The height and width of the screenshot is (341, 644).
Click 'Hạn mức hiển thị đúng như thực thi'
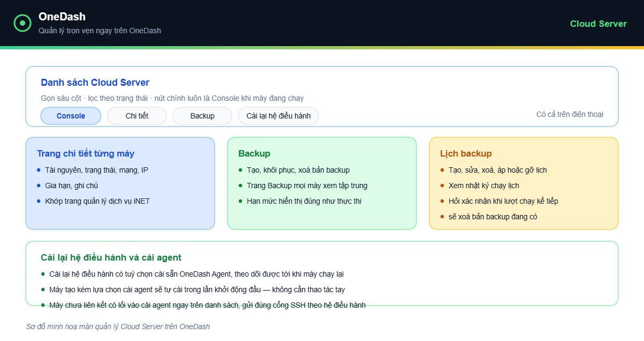tap(304, 201)
